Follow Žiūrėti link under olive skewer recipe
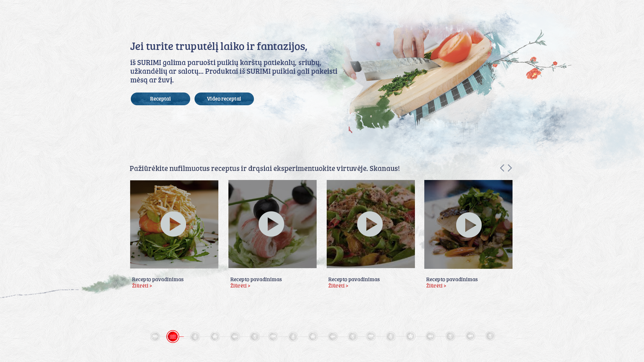 click(240, 286)
